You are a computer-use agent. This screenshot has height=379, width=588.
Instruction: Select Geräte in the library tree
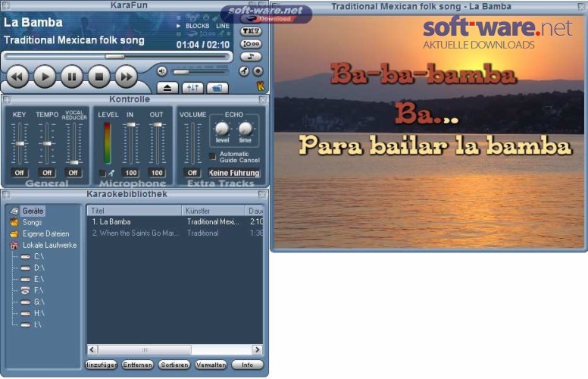click(x=33, y=211)
